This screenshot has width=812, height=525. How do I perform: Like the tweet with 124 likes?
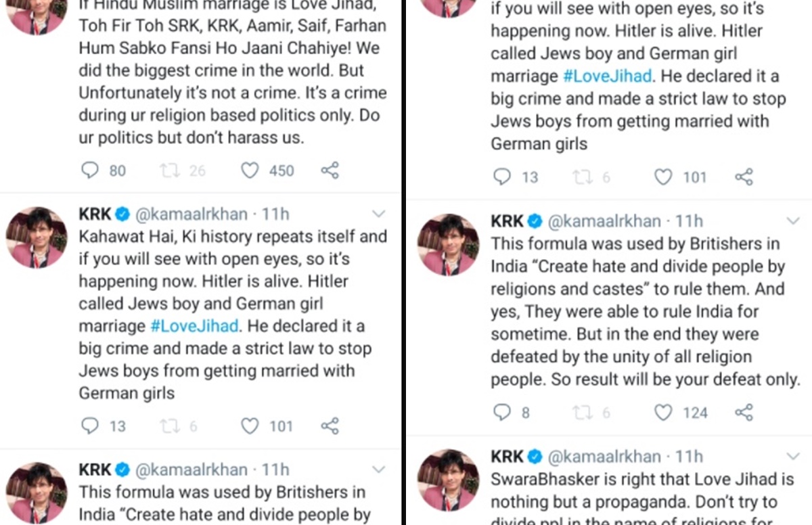[x=664, y=412]
